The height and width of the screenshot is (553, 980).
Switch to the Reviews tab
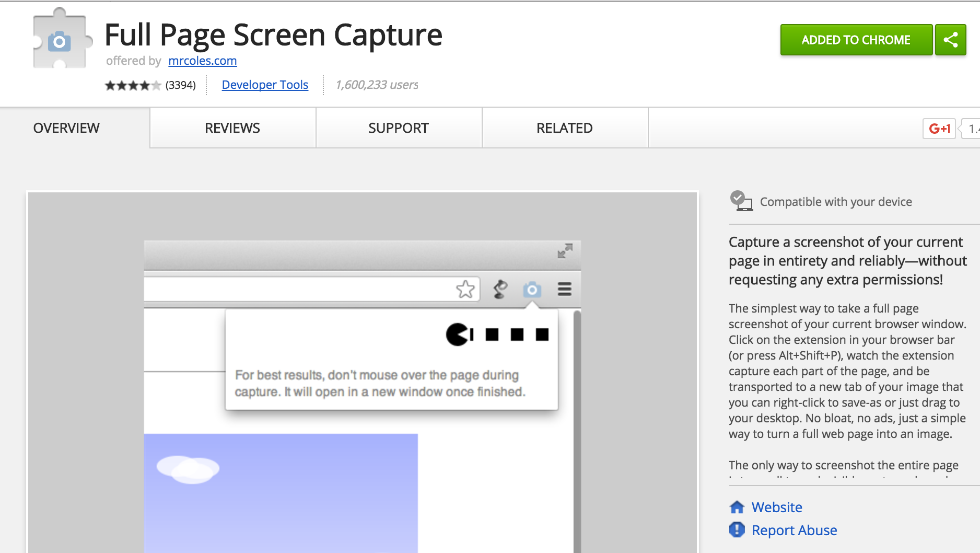tap(232, 128)
